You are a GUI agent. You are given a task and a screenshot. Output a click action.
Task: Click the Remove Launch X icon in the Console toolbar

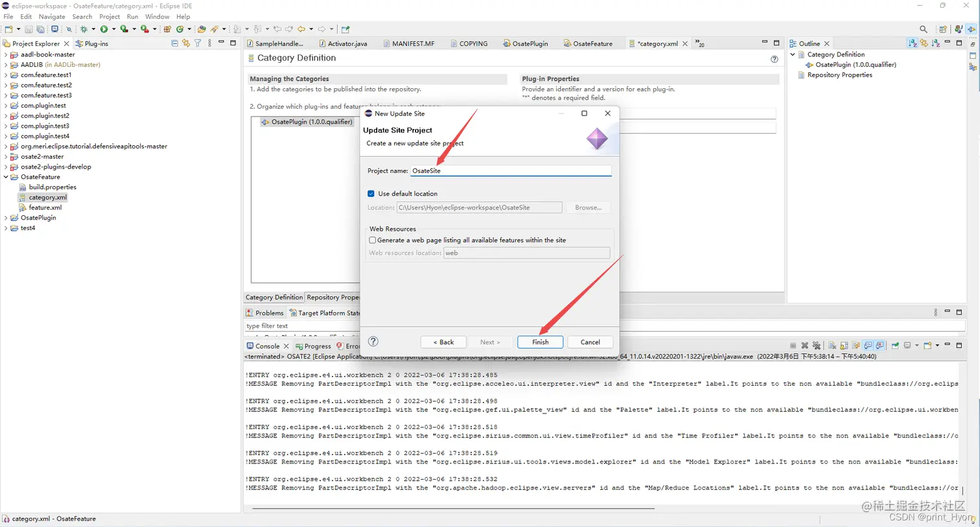[804, 345]
